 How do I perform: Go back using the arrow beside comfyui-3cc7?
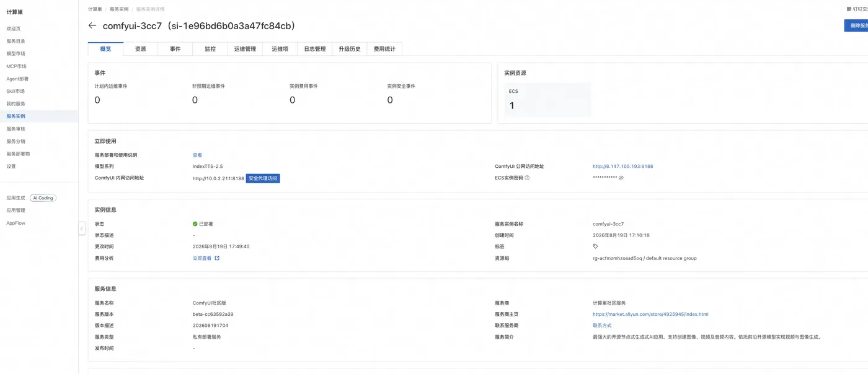point(92,25)
